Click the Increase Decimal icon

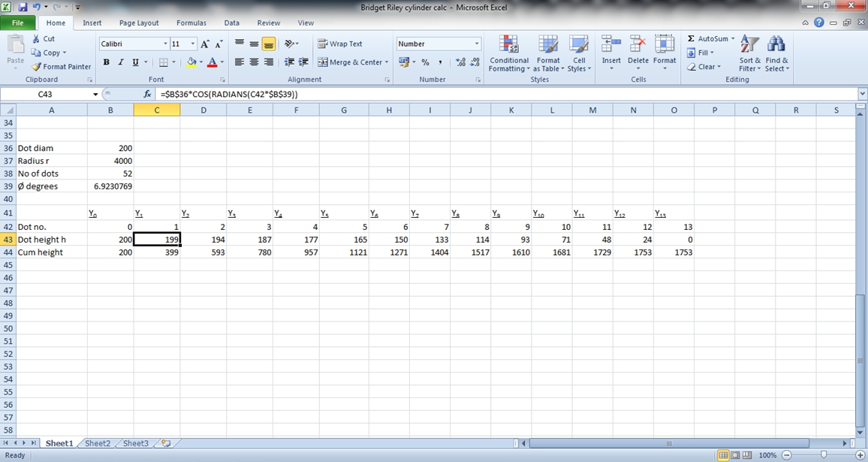click(x=461, y=62)
